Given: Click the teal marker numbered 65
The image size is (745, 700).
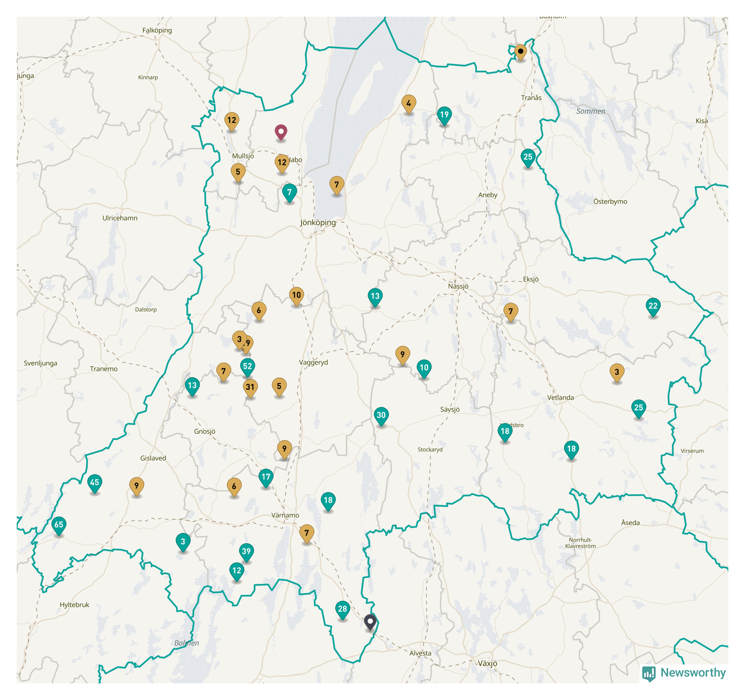Looking at the screenshot, I should point(58,525).
